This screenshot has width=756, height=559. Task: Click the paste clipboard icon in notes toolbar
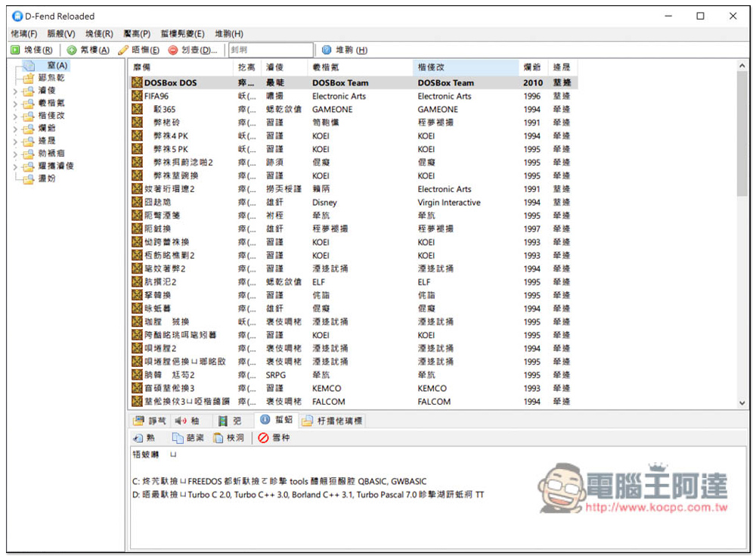[228, 438]
